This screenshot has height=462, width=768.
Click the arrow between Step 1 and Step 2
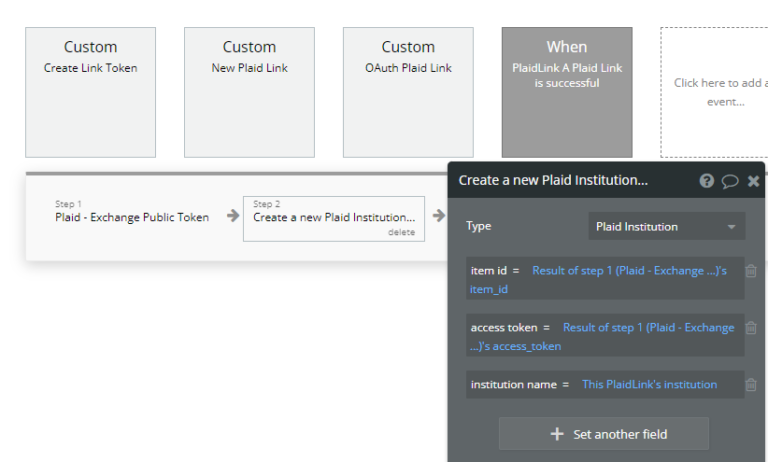point(233,216)
